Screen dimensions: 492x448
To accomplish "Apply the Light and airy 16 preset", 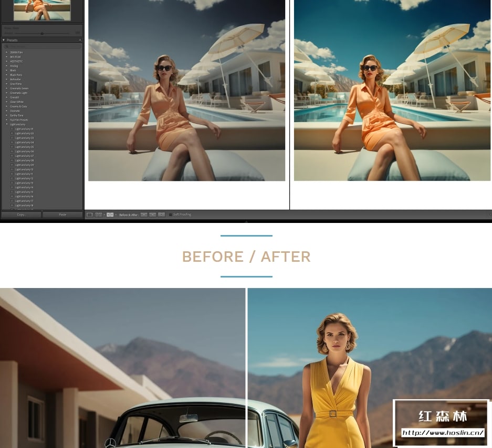I will click(x=24, y=196).
